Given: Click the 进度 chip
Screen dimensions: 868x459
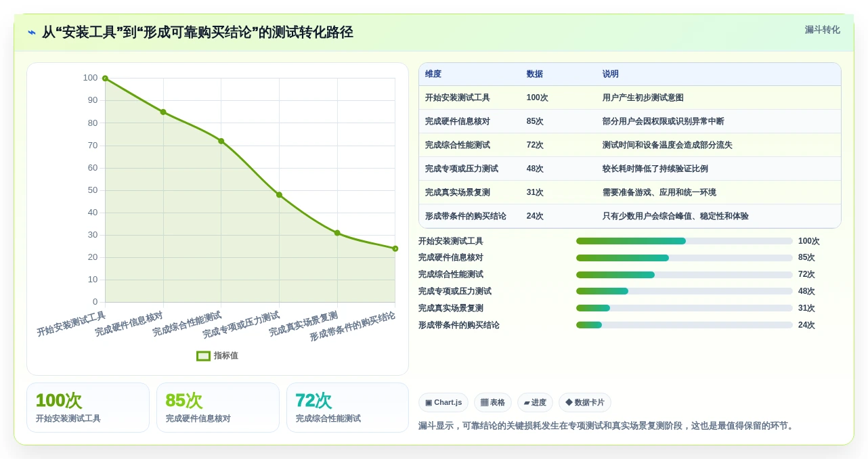Looking at the screenshot, I should (x=535, y=403).
